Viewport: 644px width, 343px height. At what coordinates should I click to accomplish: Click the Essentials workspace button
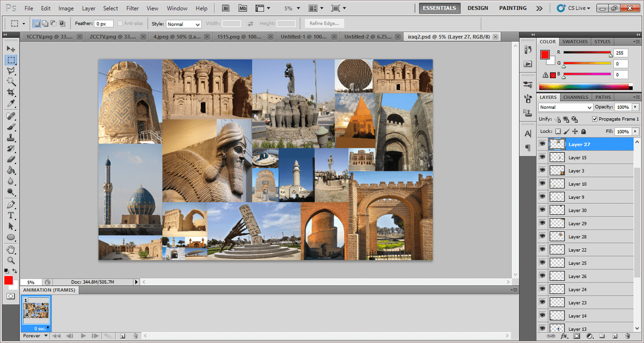[x=440, y=9]
